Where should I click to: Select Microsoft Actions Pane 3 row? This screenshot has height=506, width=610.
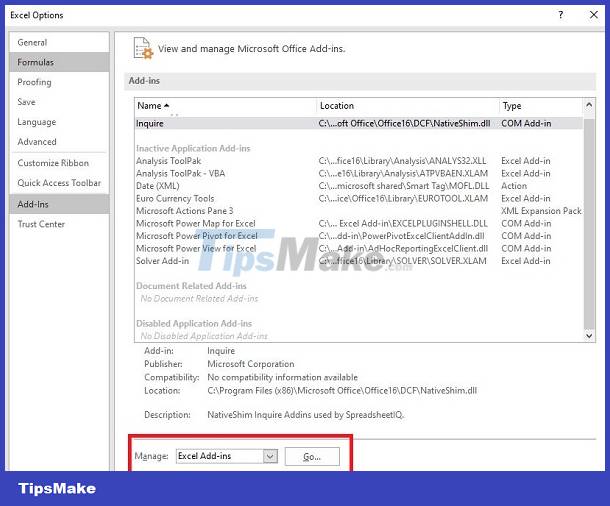point(359,211)
